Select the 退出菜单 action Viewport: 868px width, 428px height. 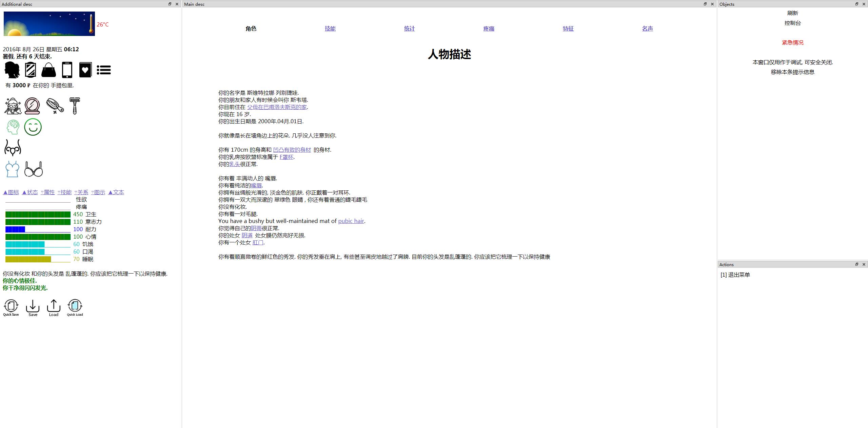735,275
